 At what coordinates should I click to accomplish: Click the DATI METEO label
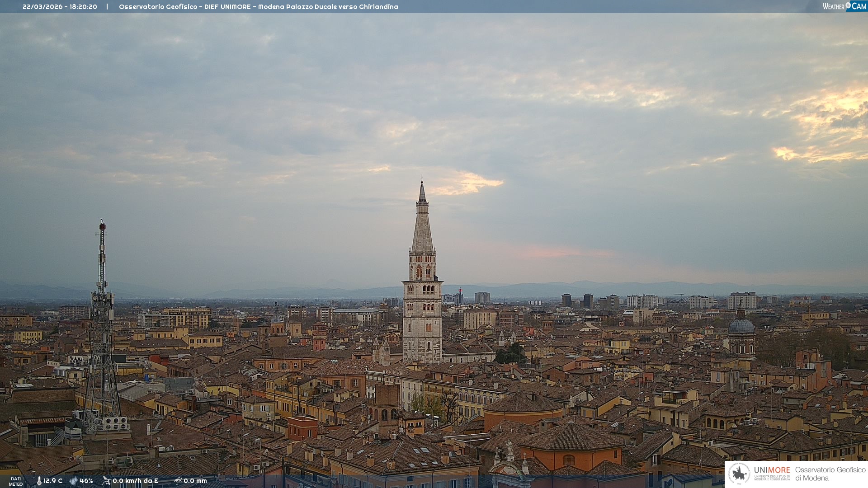16,481
